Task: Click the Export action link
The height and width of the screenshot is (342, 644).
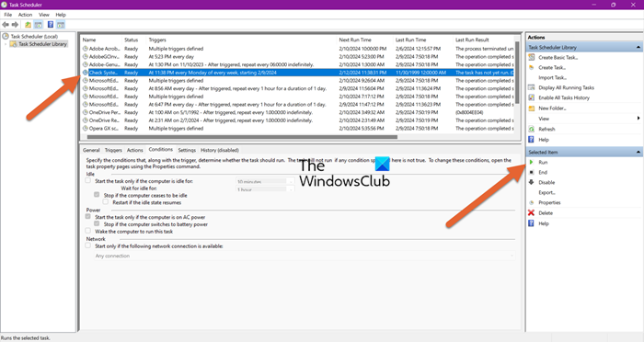Action: pyautogui.click(x=547, y=192)
